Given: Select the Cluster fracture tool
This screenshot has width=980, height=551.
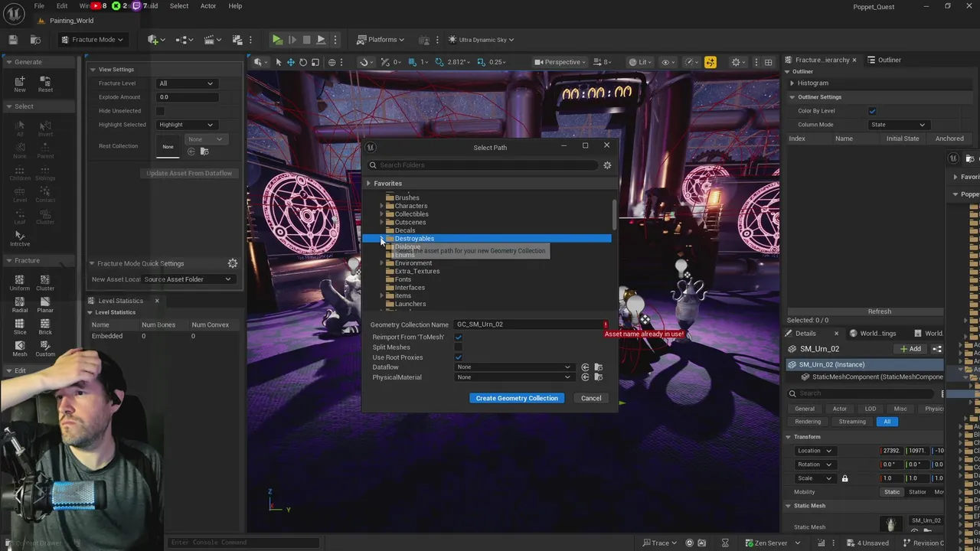Looking at the screenshot, I should [x=45, y=282].
